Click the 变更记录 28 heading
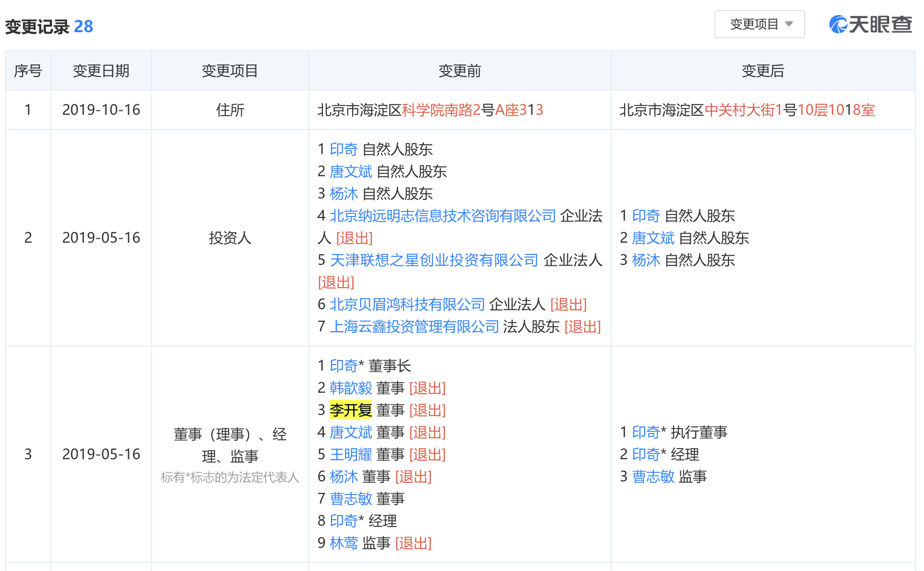This screenshot has width=924, height=571. tap(49, 26)
